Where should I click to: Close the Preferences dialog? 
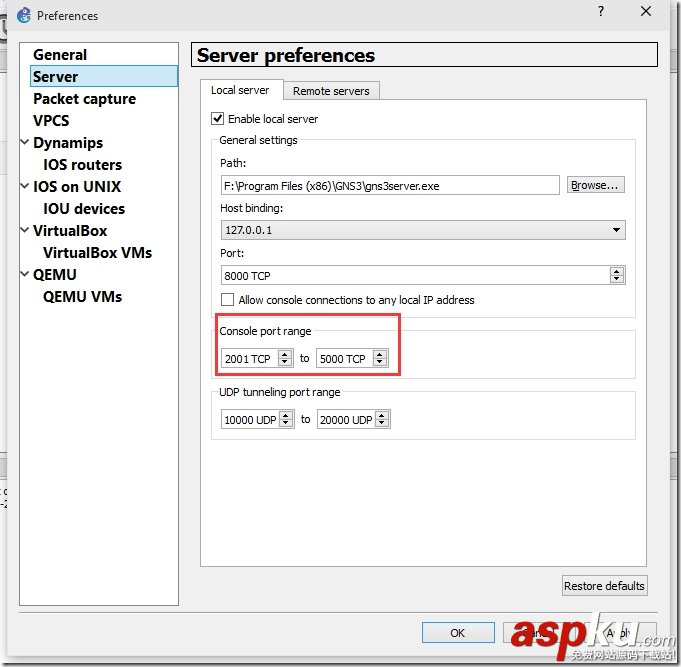(x=646, y=11)
